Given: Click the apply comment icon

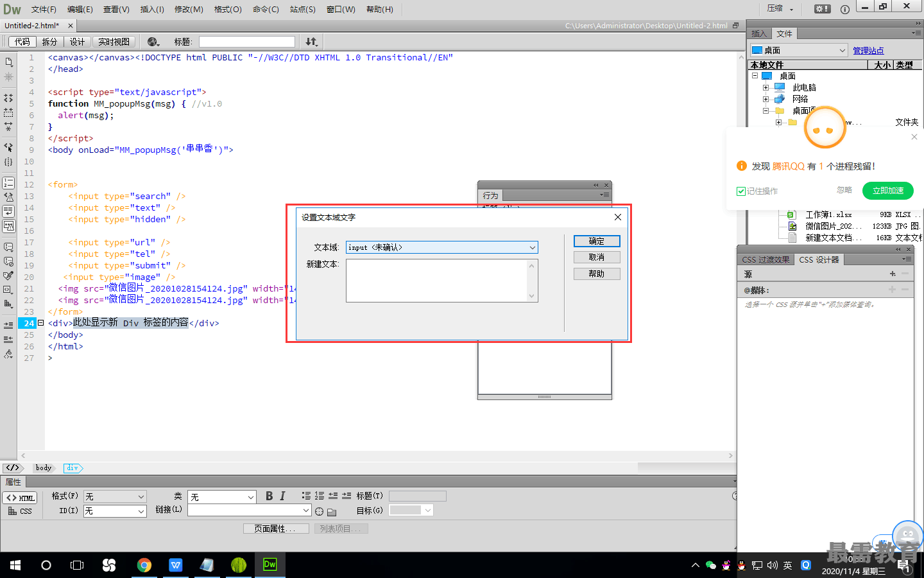Looking at the screenshot, I should click(8, 247).
